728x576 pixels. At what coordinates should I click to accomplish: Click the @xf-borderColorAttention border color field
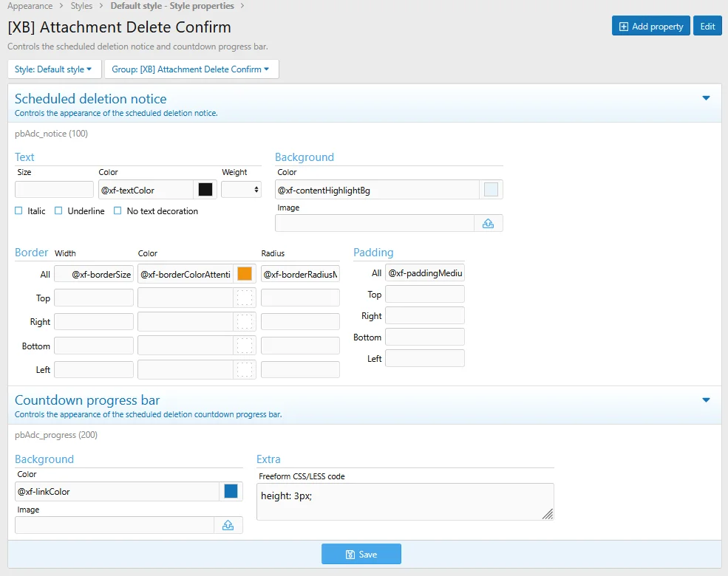(186, 274)
